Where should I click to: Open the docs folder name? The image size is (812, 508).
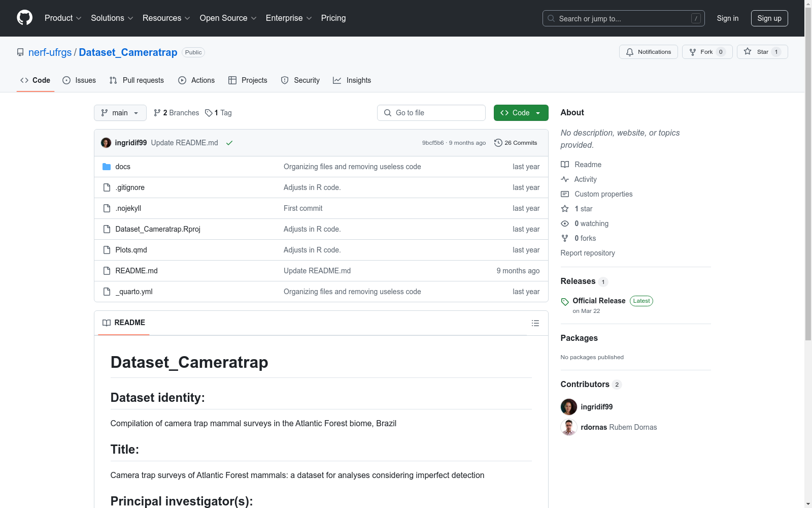click(123, 167)
